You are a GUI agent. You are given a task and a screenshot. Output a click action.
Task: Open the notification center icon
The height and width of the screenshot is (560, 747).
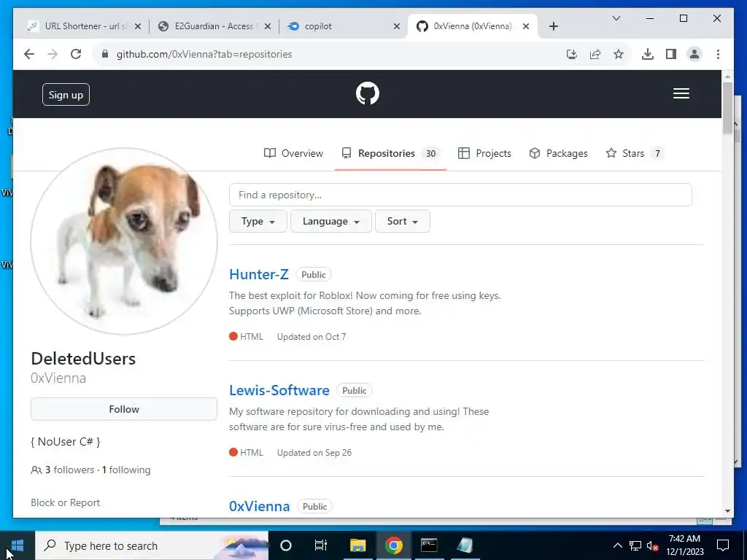point(723,545)
